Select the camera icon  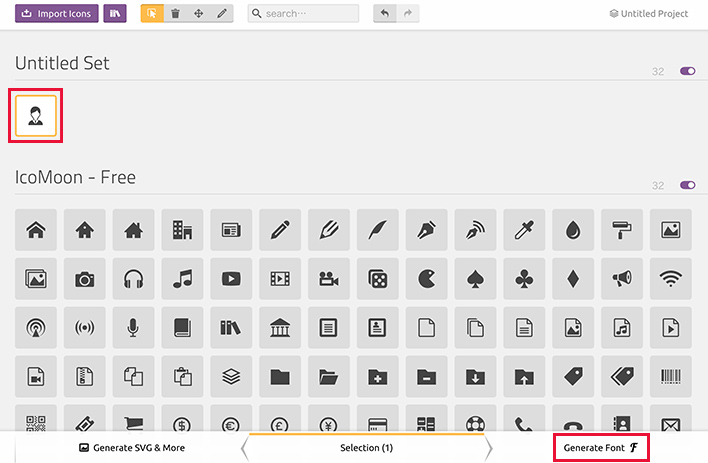click(84, 279)
